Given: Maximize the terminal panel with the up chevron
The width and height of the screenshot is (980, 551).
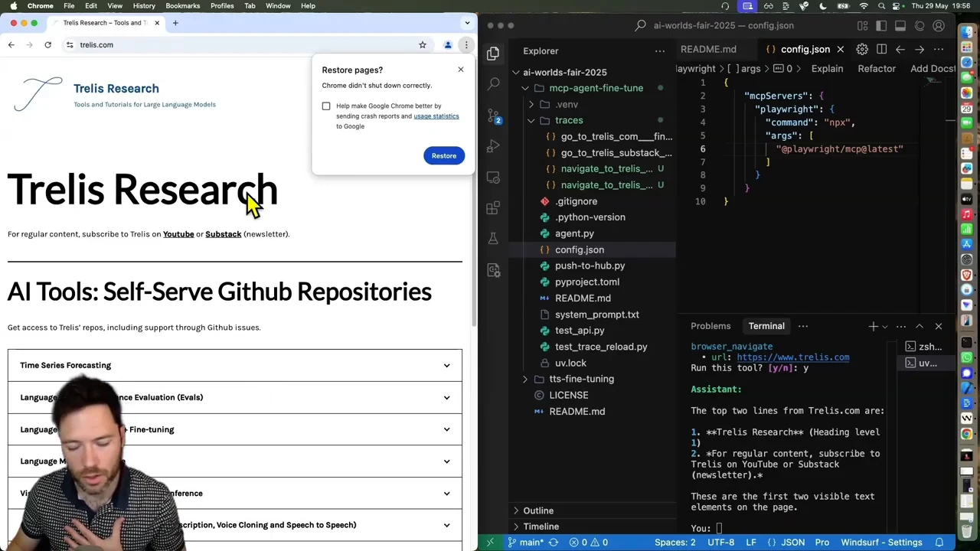Looking at the screenshot, I should click(920, 327).
